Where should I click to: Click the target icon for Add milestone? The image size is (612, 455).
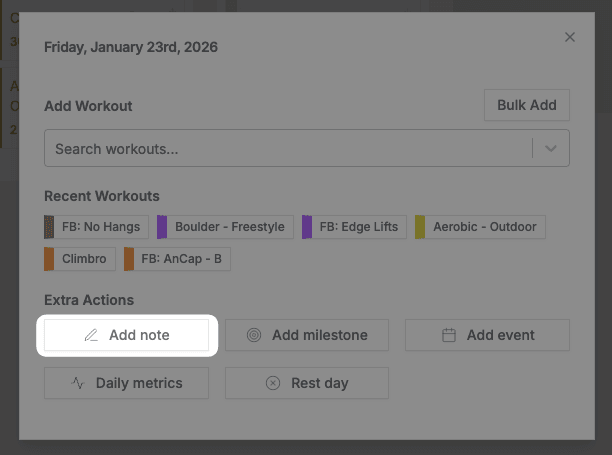coord(254,335)
